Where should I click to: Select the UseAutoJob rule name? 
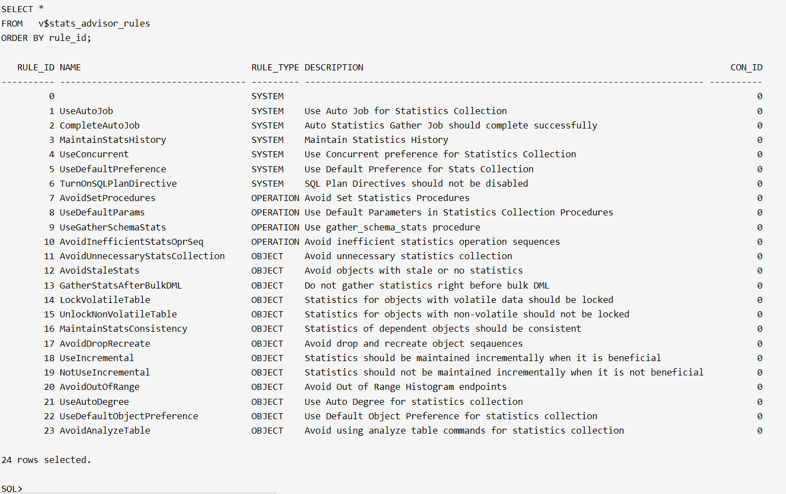point(86,111)
